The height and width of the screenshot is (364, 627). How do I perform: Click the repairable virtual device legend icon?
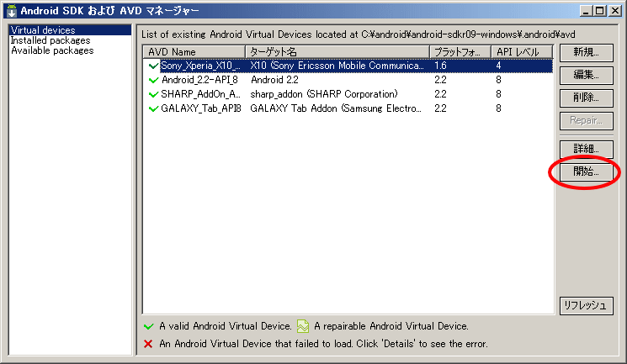point(303,326)
